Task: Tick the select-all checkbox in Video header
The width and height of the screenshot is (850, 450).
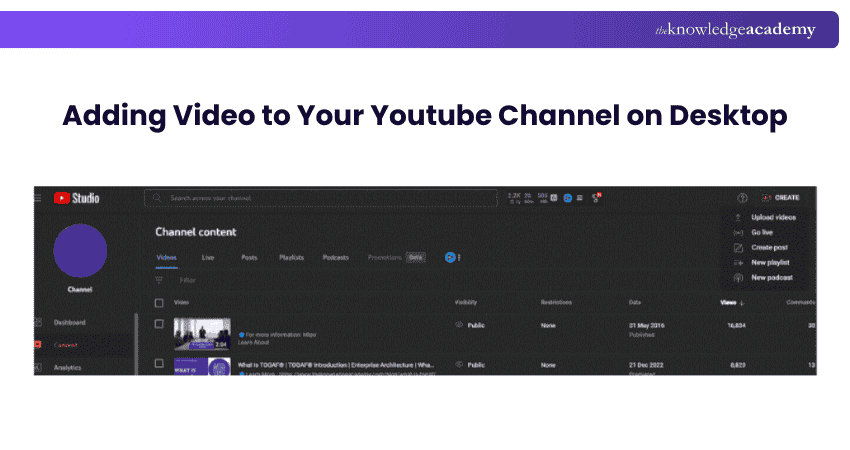Action: [159, 303]
